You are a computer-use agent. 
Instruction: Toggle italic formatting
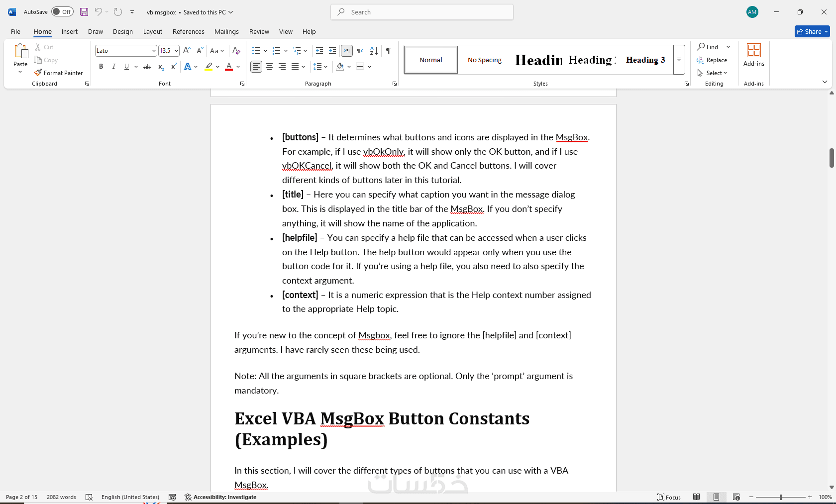[114, 67]
